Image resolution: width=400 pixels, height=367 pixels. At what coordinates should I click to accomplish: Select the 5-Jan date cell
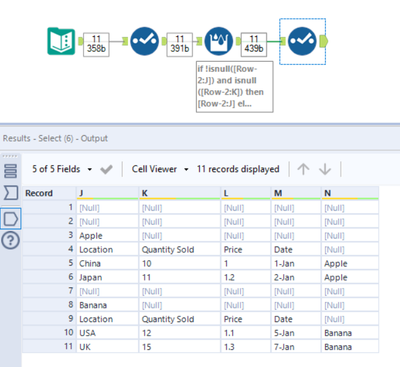(296, 333)
